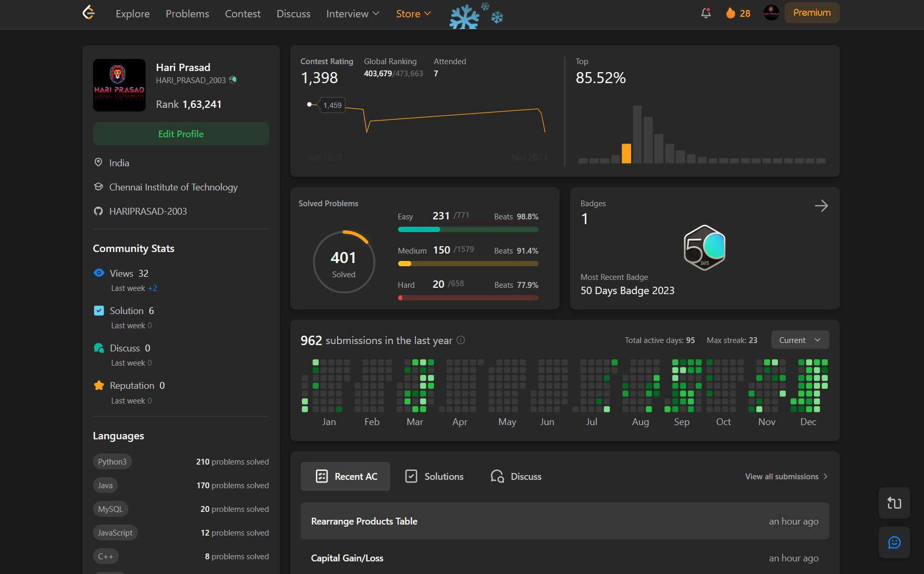Click the Medium problems progress bar

click(x=468, y=264)
